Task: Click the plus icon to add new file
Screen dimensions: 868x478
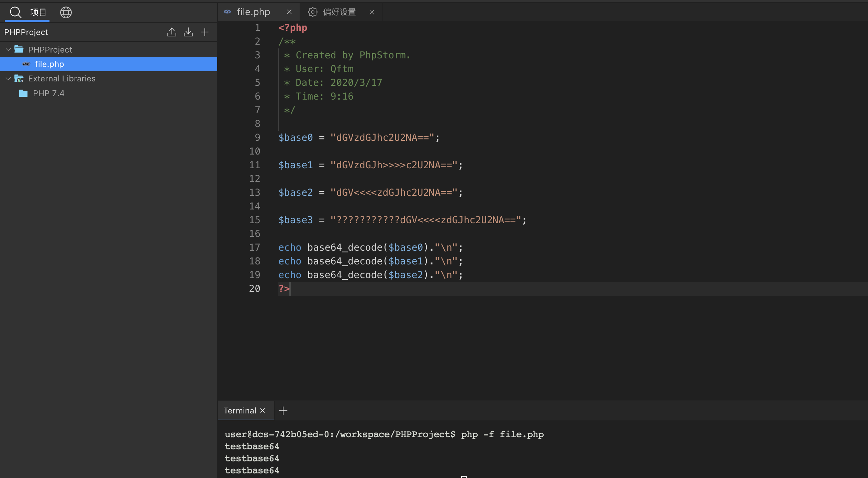Action: (205, 32)
